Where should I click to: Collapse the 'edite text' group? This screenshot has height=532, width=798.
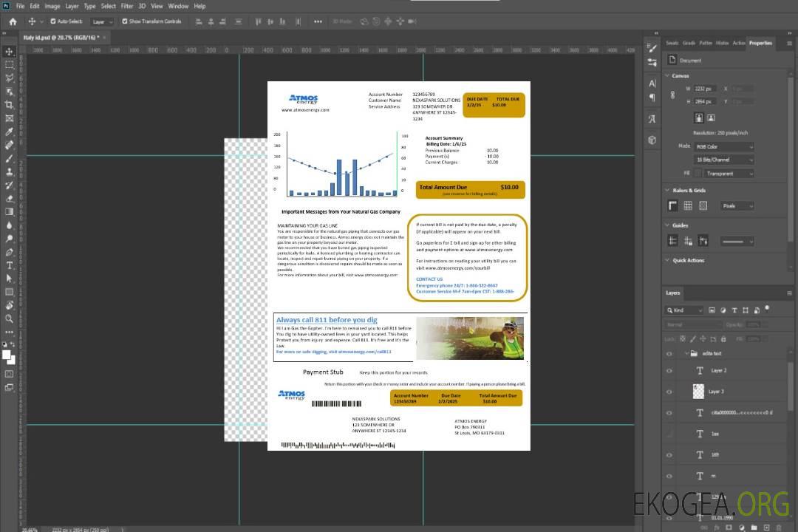pyautogui.click(x=686, y=353)
